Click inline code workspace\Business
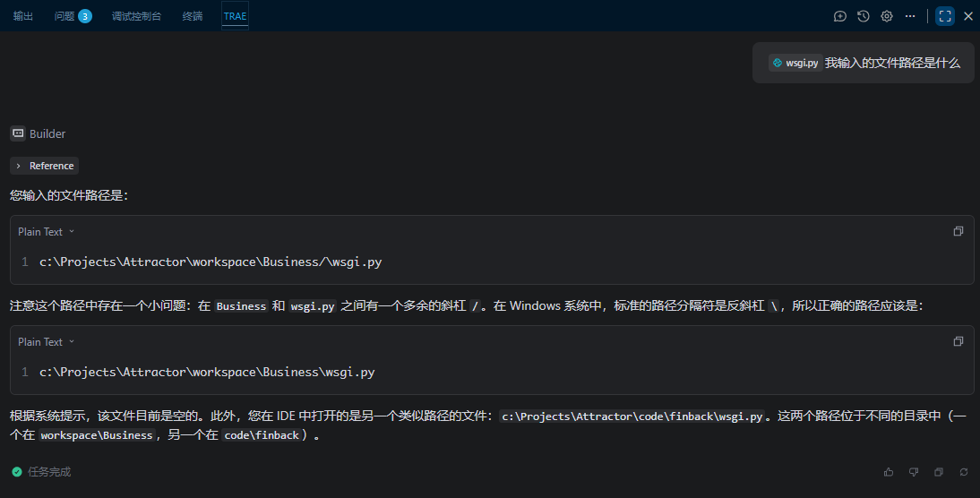 click(x=97, y=435)
